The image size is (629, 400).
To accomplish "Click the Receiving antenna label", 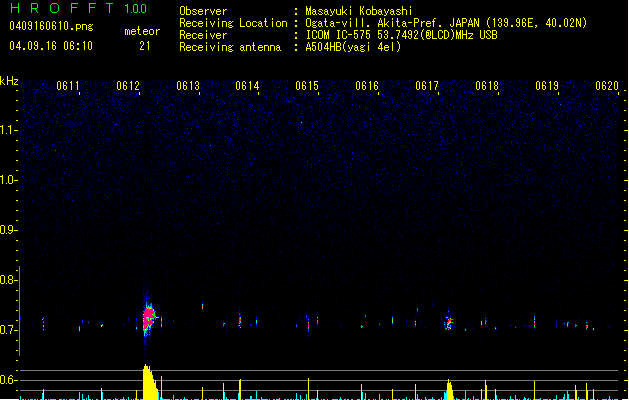I will pyautogui.click(x=230, y=47).
